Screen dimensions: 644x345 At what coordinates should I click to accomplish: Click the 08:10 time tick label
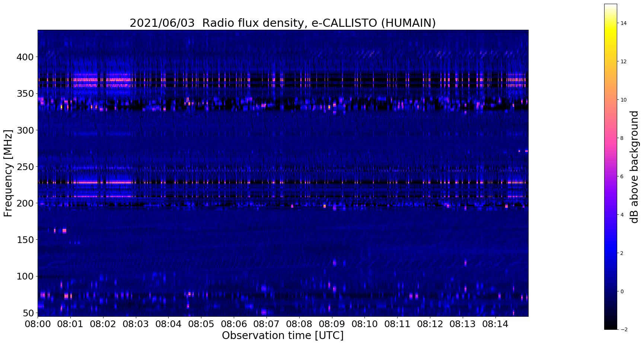click(365, 324)
